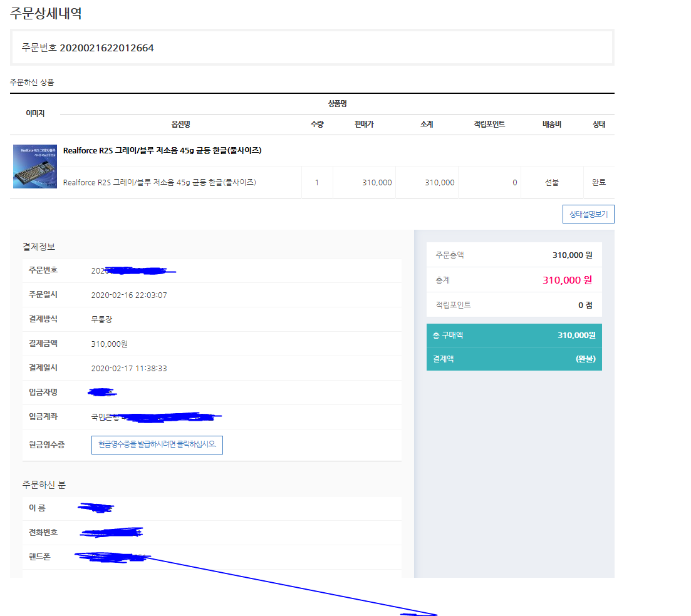Click the 선불 shipping cell
Screen dimensions: 691x616
(x=552, y=182)
